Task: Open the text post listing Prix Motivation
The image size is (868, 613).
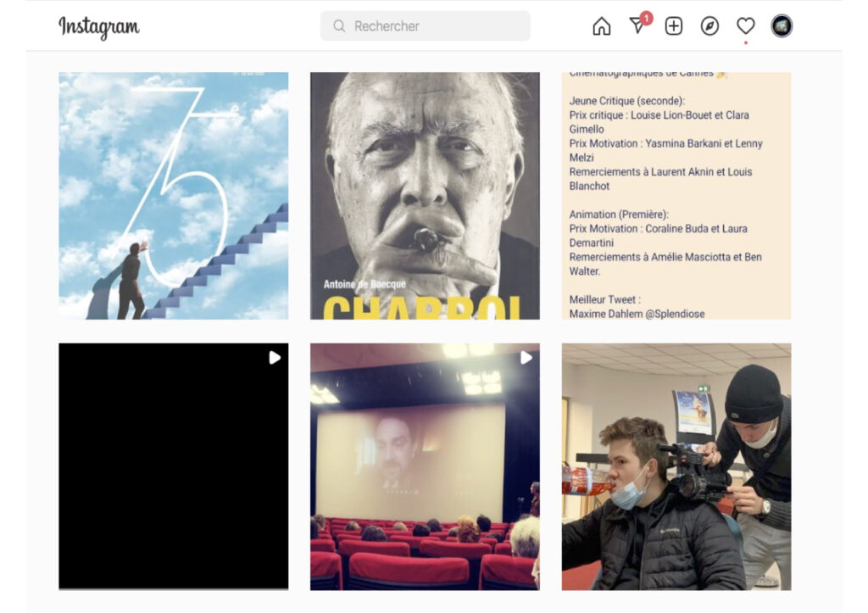Action: [x=676, y=195]
